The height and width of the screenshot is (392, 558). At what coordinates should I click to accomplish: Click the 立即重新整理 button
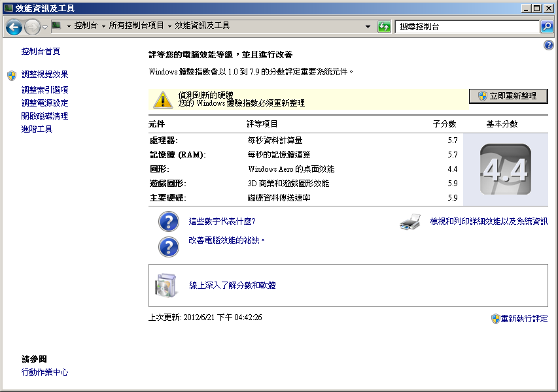tap(508, 96)
